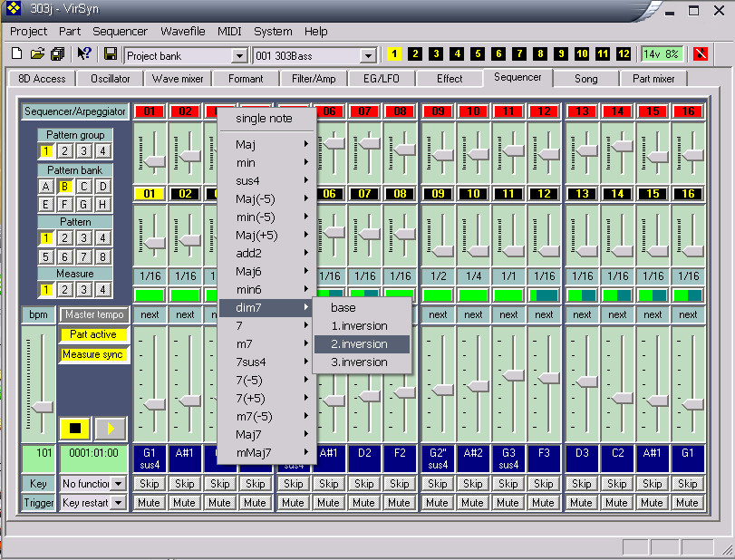The height and width of the screenshot is (560, 735).
Task: Open a project using the folder icon
Action: click(37, 53)
